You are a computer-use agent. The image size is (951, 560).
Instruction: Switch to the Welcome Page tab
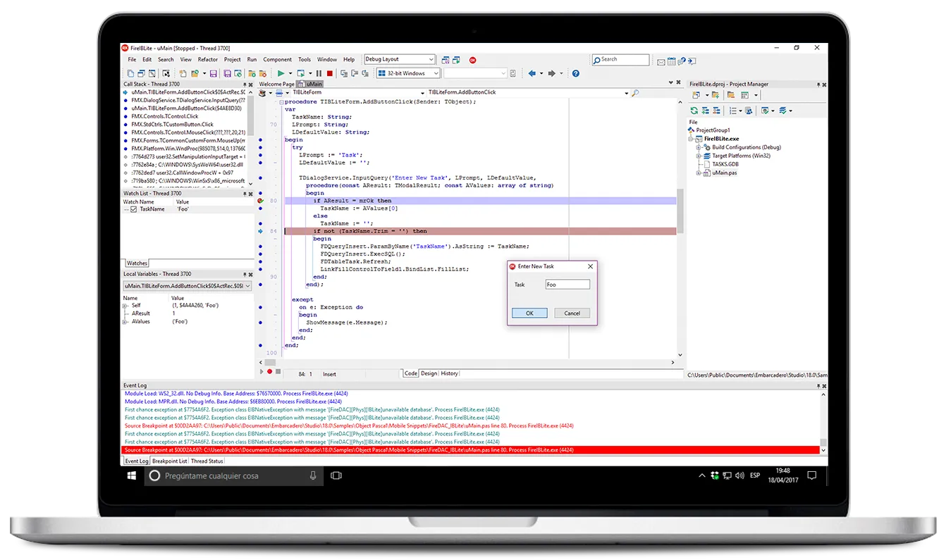coord(276,84)
